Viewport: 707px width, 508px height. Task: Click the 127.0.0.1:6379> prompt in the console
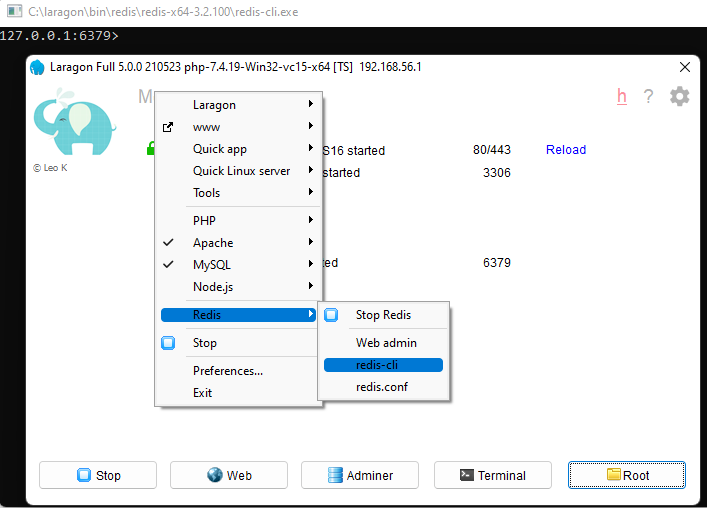pos(59,36)
